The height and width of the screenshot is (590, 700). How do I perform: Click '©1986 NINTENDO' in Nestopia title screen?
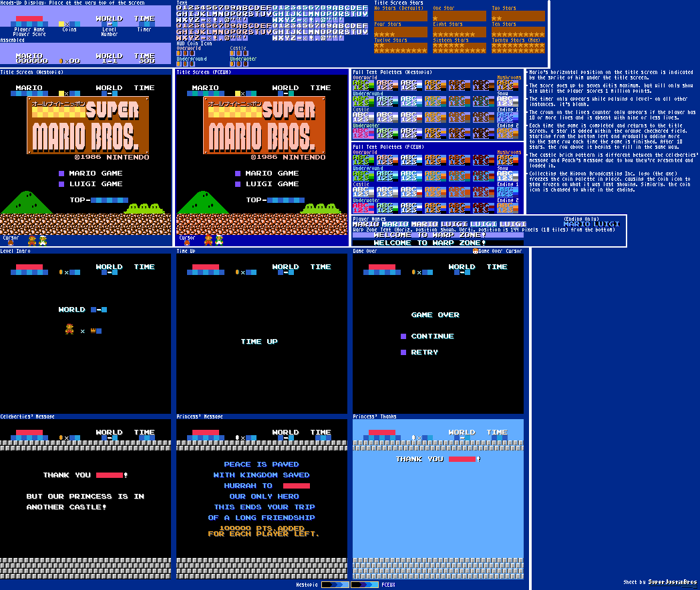point(112,157)
